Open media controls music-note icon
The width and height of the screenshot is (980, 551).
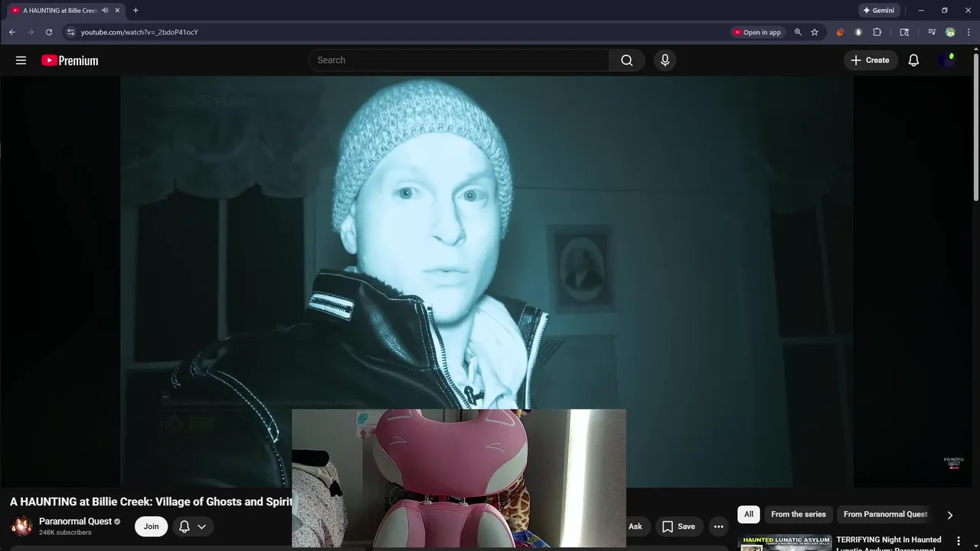932,32
